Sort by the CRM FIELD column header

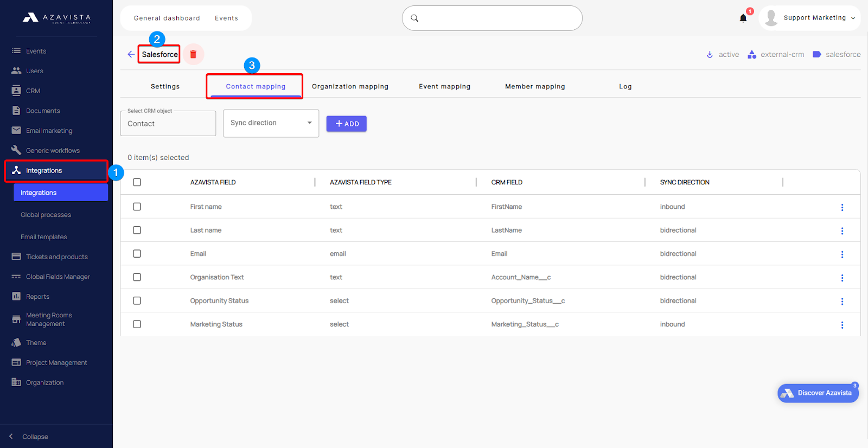(507, 182)
